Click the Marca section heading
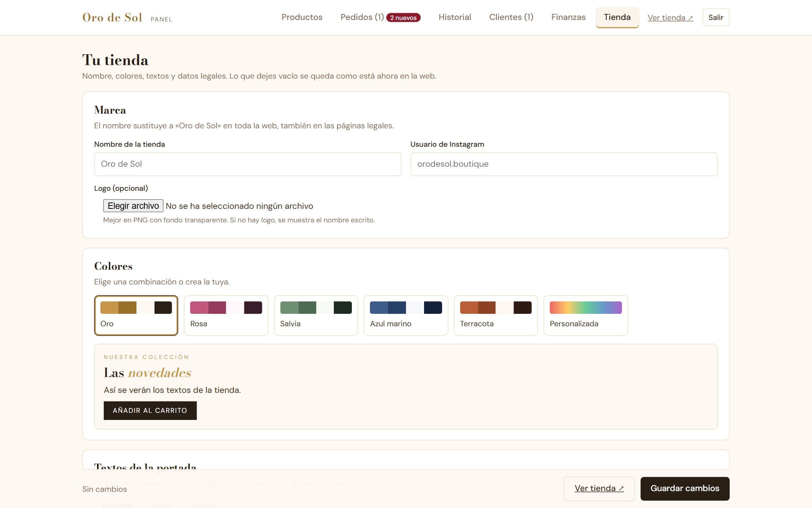The image size is (812, 508). coord(110,110)
